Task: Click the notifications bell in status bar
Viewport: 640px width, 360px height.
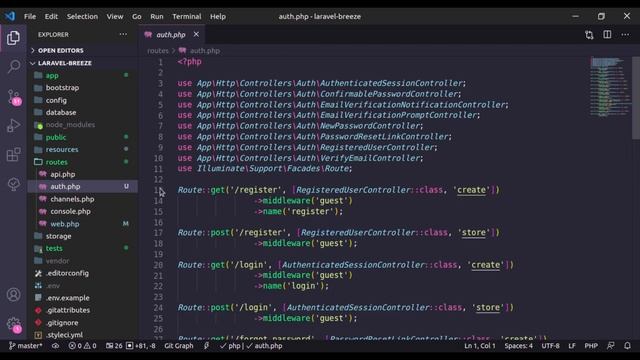Action: (x=627, y=346)
